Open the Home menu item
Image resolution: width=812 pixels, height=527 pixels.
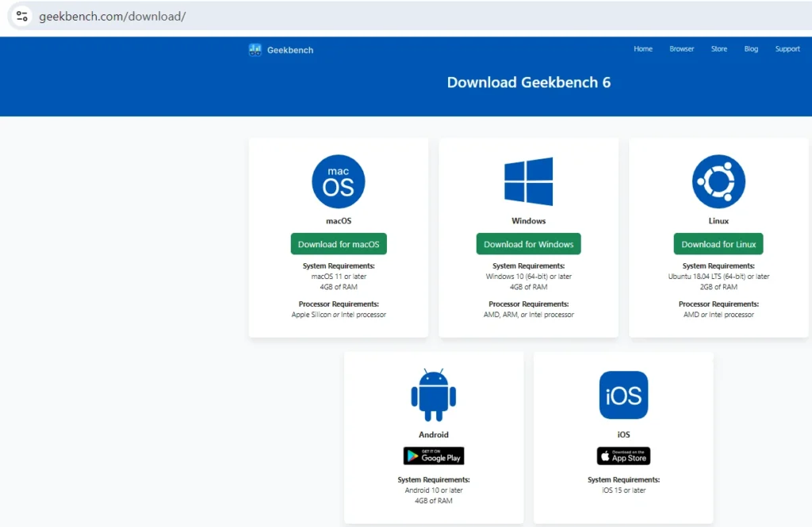click(642, 48)
